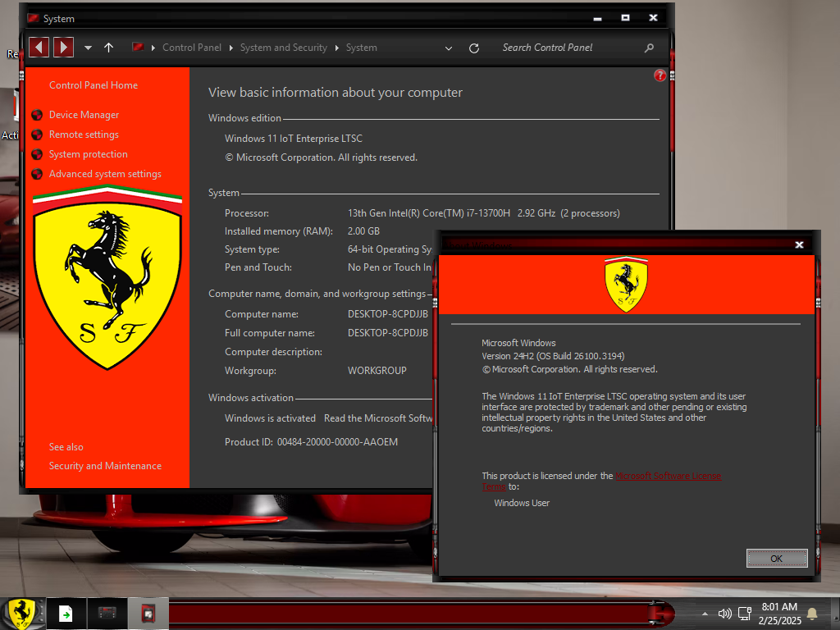The height and width of the screenshot is (630, 840).
Task: Click the System window title bar icon
Action: coord(33,18)
